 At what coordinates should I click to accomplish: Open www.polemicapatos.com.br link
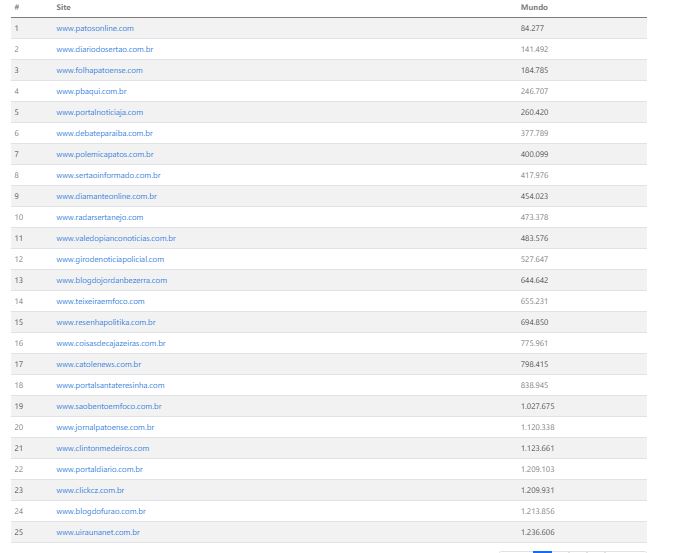[105, 154]
